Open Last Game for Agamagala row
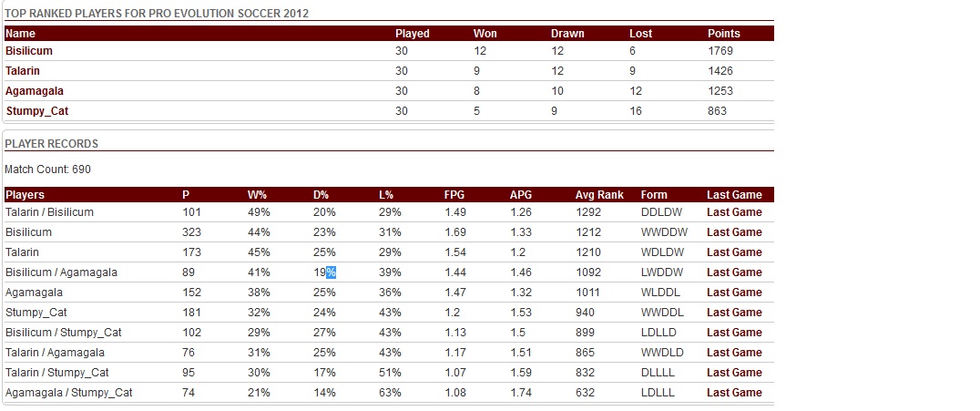This screenshot has width=980, height=411. pos(734,293)
